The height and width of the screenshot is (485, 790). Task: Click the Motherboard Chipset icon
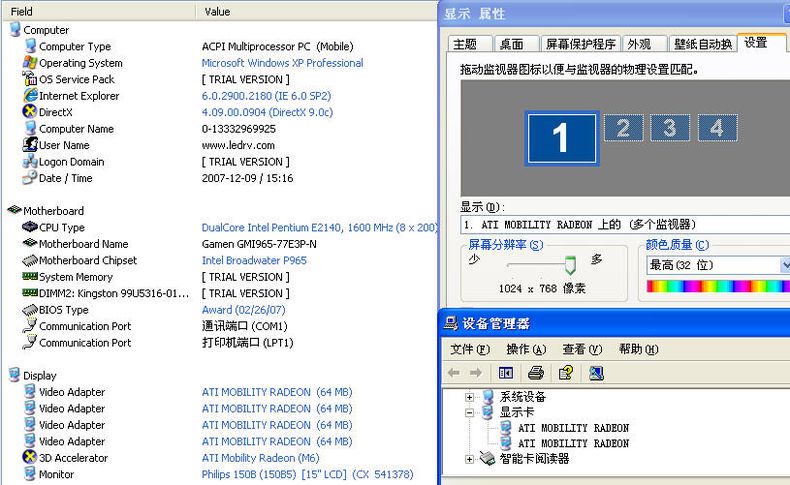30,260
